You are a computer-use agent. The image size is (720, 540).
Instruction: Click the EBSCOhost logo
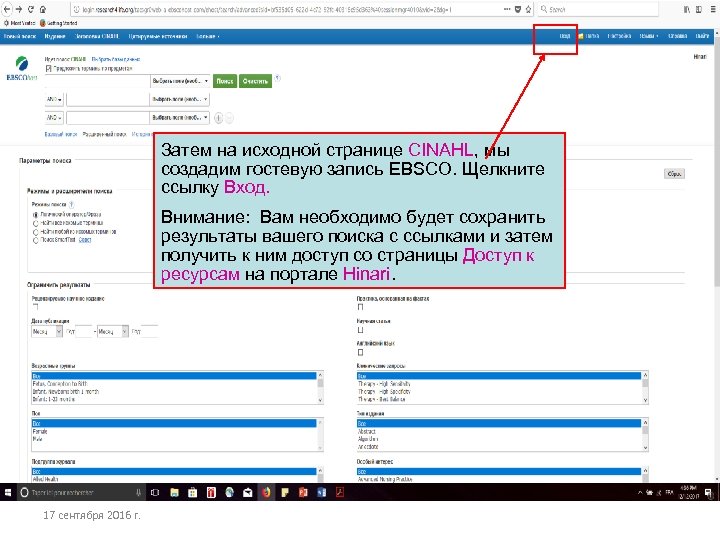[x=22, y=69]
